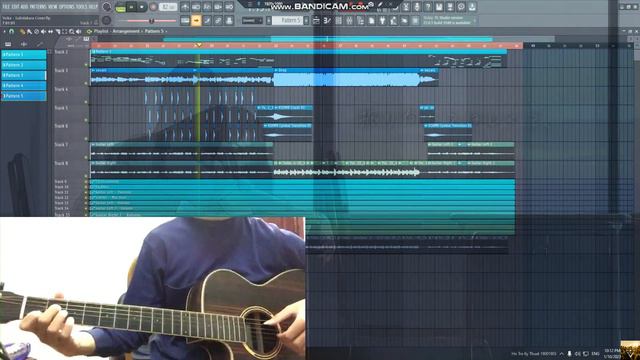Image resolution: width=640 pixels, height=360 pixels.
Task: Select the playlist Slice tool
Action: tap(58, 31)
